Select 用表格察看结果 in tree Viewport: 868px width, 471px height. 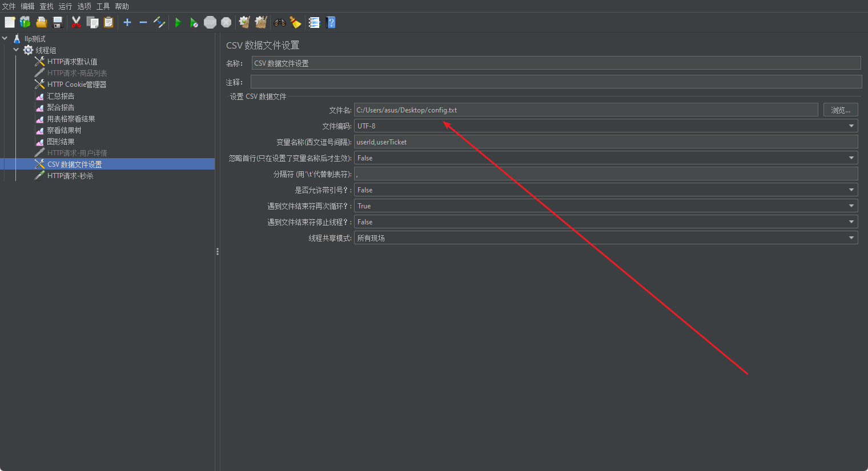point(71,119)
